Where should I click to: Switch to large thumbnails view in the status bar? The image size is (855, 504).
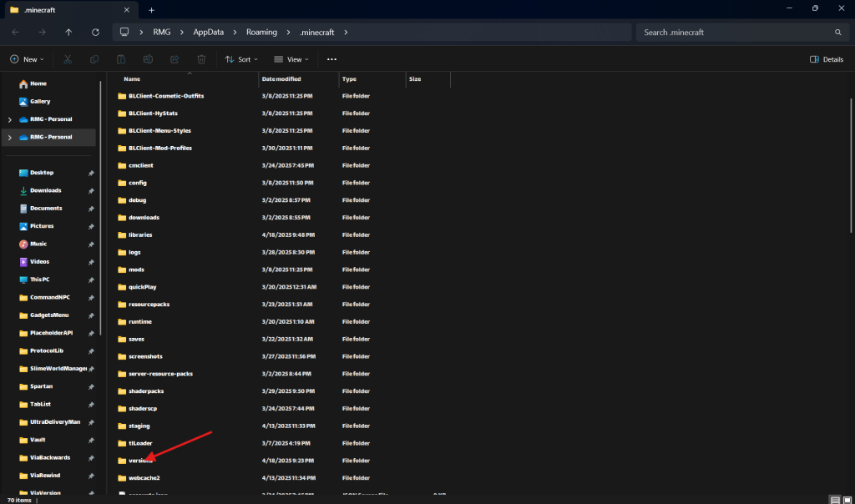pyautogui.click(x=847, y=499)
